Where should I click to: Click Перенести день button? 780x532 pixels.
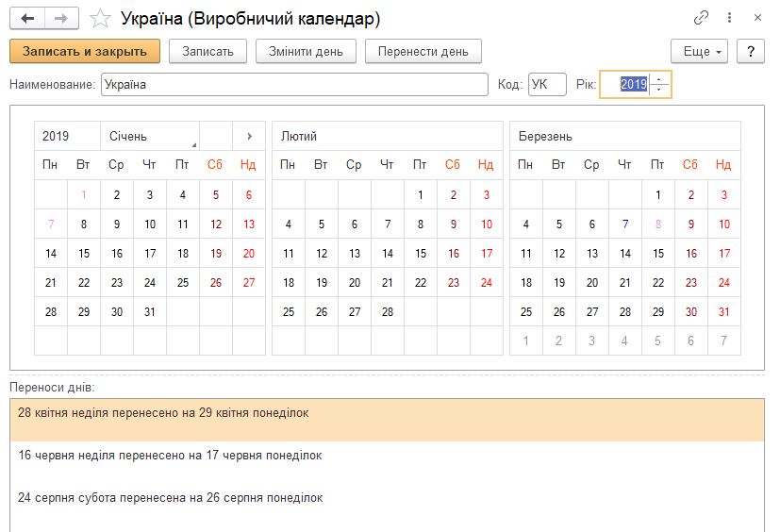423,51
